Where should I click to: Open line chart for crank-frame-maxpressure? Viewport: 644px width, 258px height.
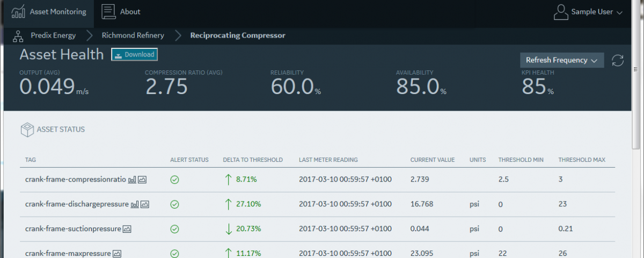pyautogui.click(x=117, y=254)
